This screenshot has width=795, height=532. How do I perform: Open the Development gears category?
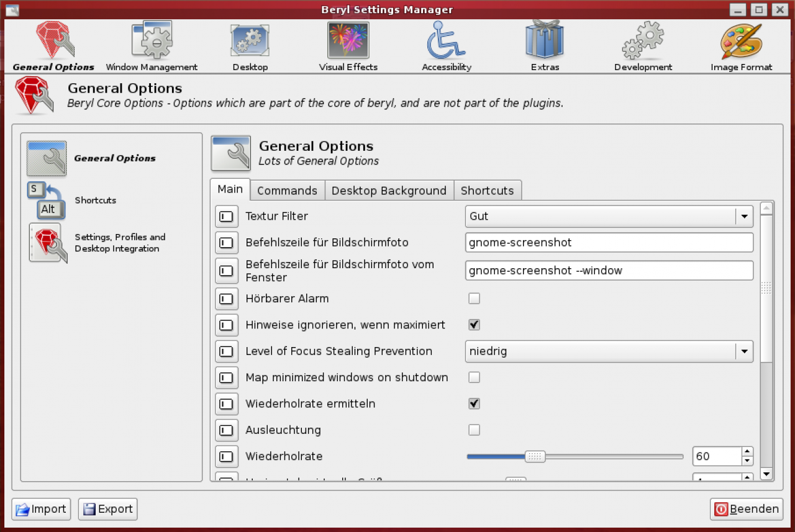[x=643, y=47]
